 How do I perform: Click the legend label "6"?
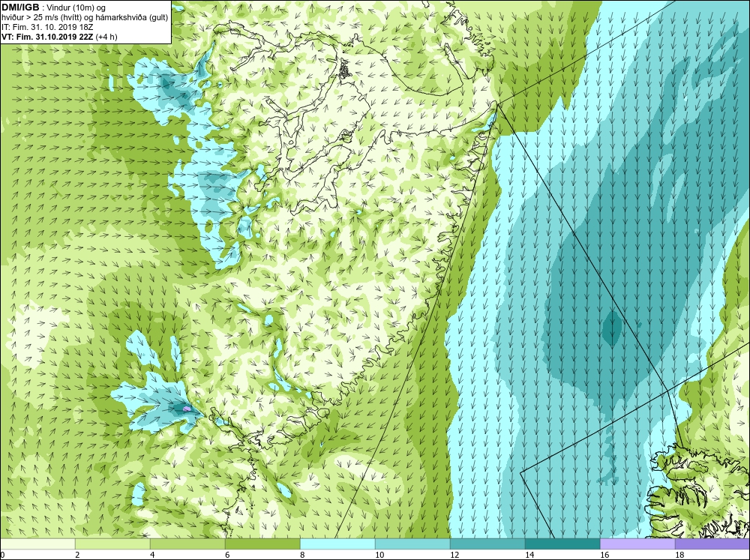228,555
